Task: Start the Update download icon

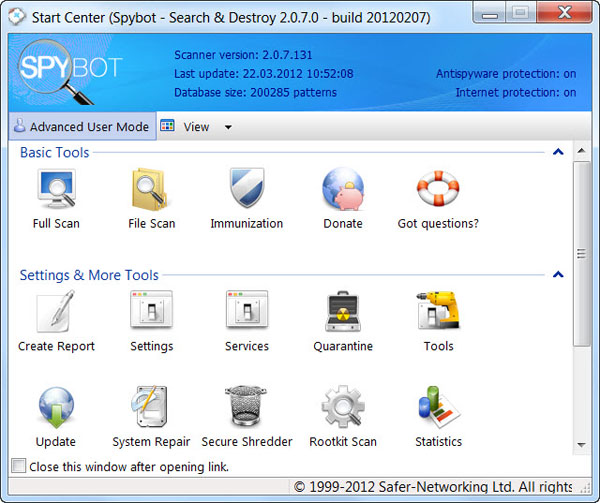Action: 56,408
